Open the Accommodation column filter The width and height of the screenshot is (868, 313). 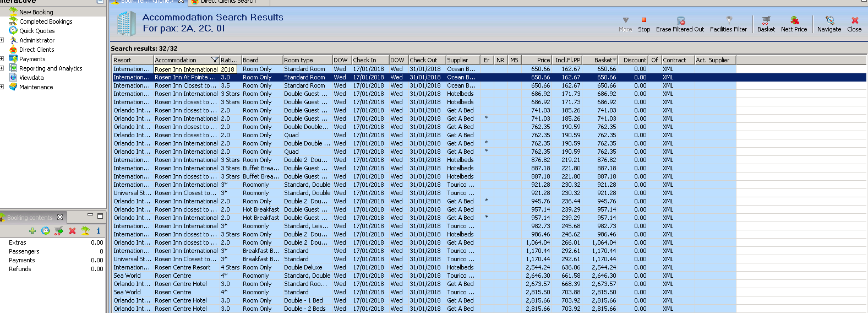point(215,60)
